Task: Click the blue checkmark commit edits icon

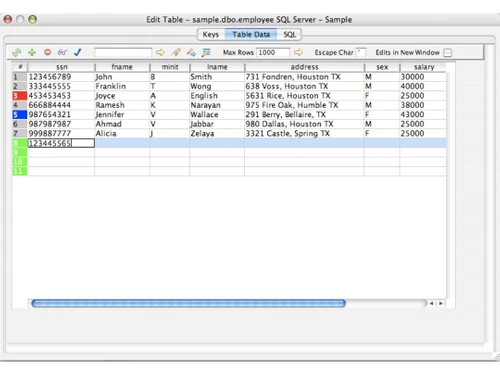Action: pos(78,52)
